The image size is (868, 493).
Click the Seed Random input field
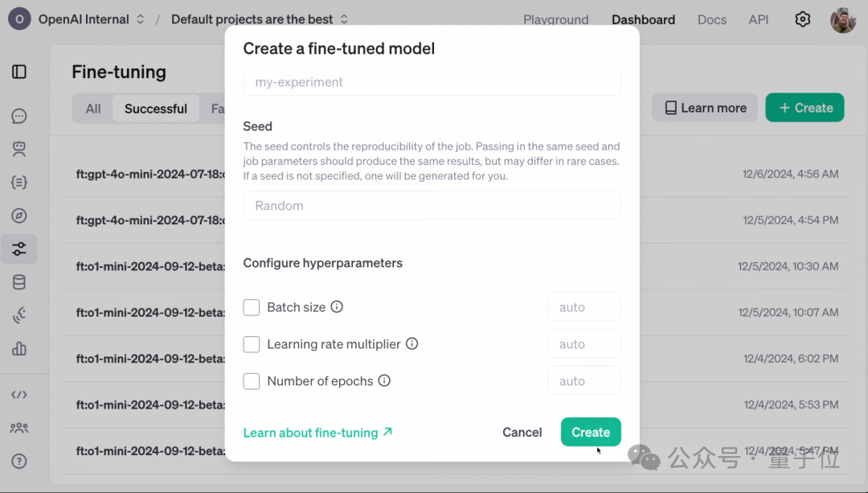pos(432,206)
